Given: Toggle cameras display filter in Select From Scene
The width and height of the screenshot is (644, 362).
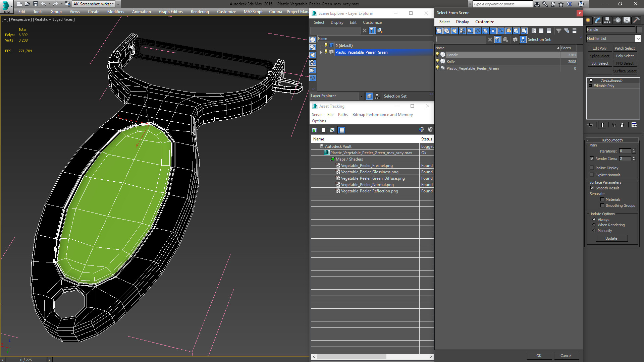Looking at the screenshot, I should (462, 31).
